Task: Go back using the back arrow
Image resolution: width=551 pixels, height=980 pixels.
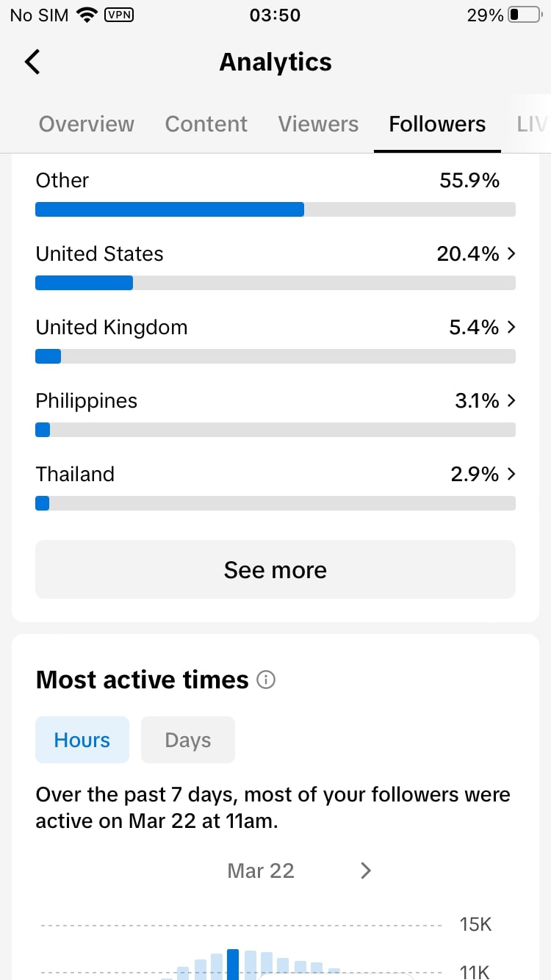Action: tap(32, 62)
